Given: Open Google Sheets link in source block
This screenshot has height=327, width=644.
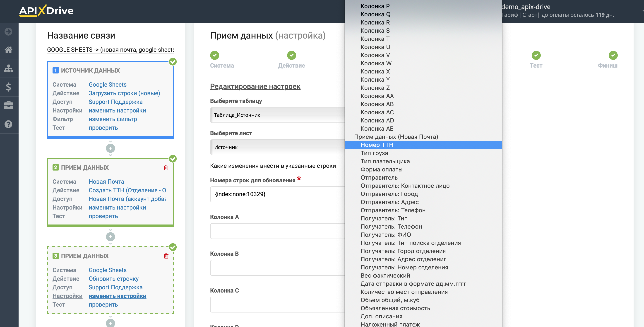Looking at the screenshot, I should pyautogui.click(x=108, y=85).
